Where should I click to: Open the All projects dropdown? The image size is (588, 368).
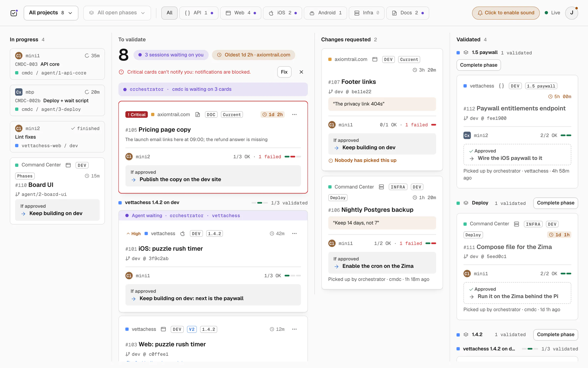tap(51, 13)
